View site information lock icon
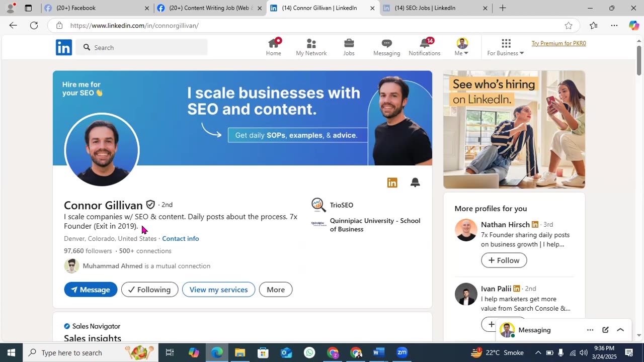The height and width of the screenshot is (362, 644). [x=59, y=26]
